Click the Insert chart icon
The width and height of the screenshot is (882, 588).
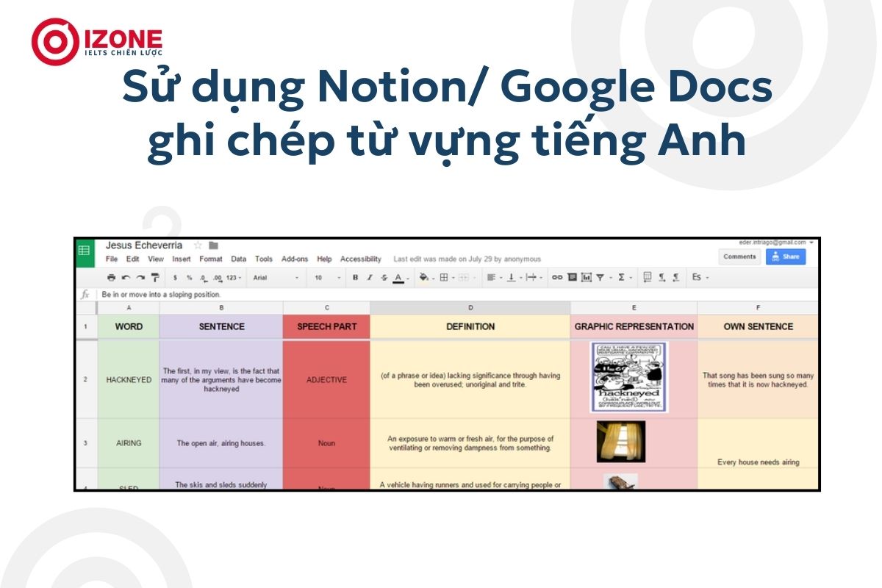(x=586, y=278)
